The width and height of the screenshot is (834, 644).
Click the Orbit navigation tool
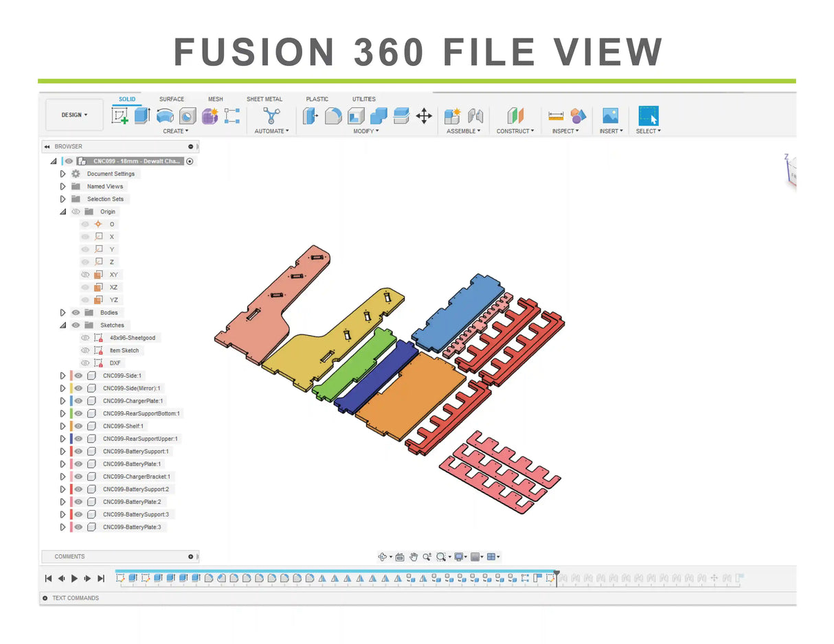[x=383, y=557]
